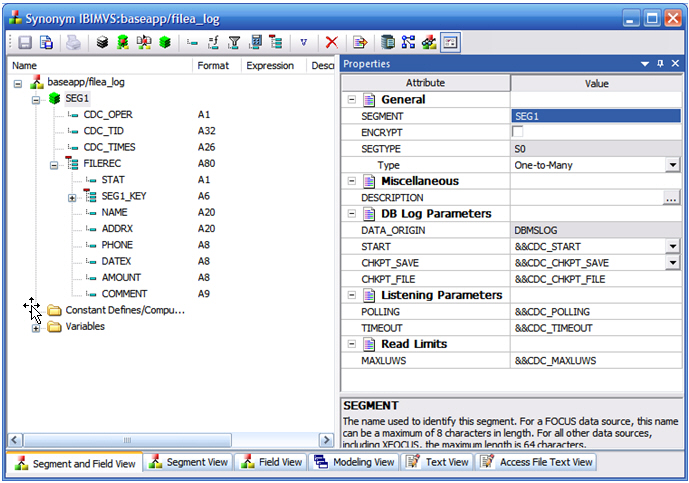Click the database cylinder toolbar icon
Viewport: 689px width, 483px height.
point(388,43)
